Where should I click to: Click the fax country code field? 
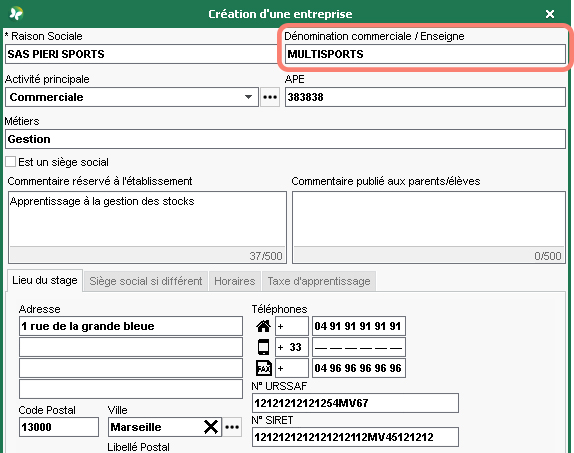292,368
